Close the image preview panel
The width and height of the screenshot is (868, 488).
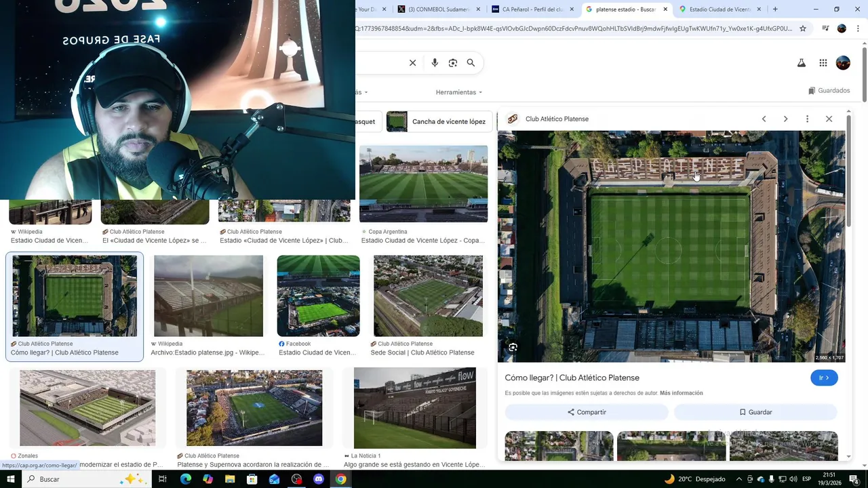pos(829,119)
